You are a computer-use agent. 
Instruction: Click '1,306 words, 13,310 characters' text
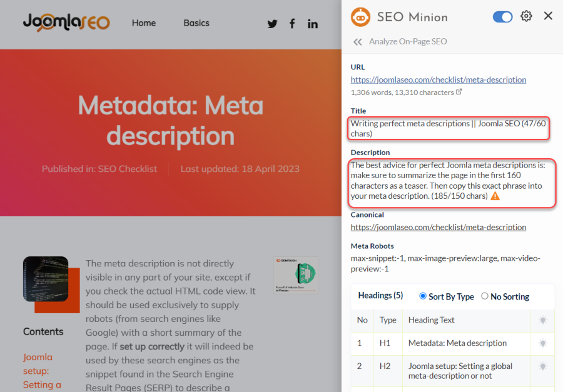[402, 93]
